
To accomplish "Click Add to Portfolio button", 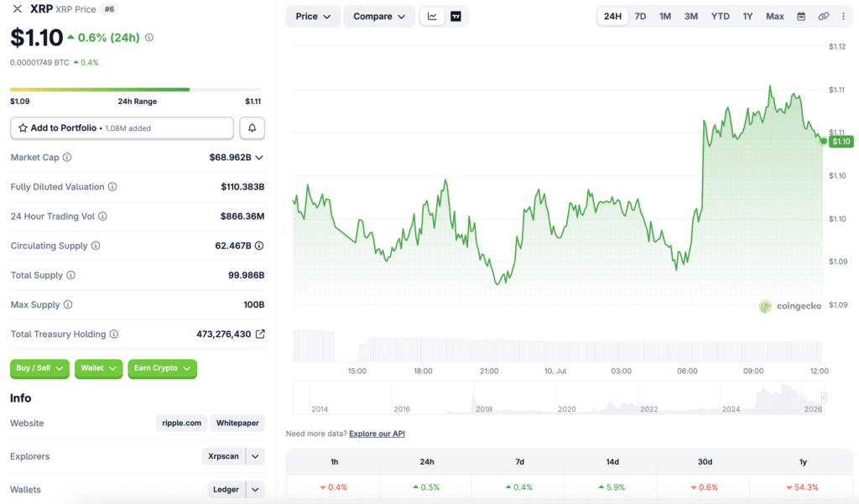I will (122, 127).
